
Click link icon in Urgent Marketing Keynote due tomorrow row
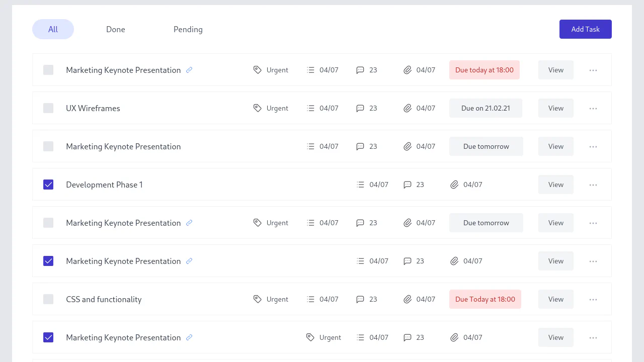click(x=189, y=223)
